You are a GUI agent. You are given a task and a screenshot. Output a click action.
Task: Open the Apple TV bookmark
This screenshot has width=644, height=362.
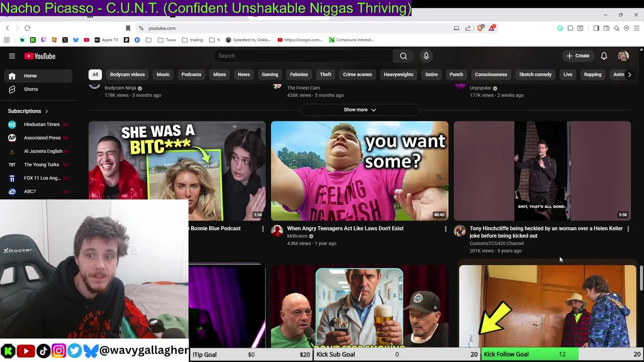coord(106,40)
